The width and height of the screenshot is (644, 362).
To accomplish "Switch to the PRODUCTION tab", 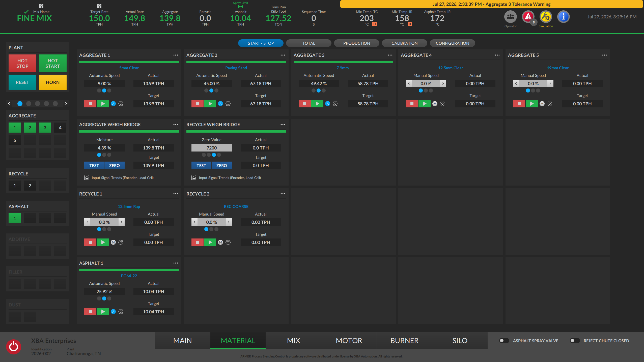I will tap(357, 43).
